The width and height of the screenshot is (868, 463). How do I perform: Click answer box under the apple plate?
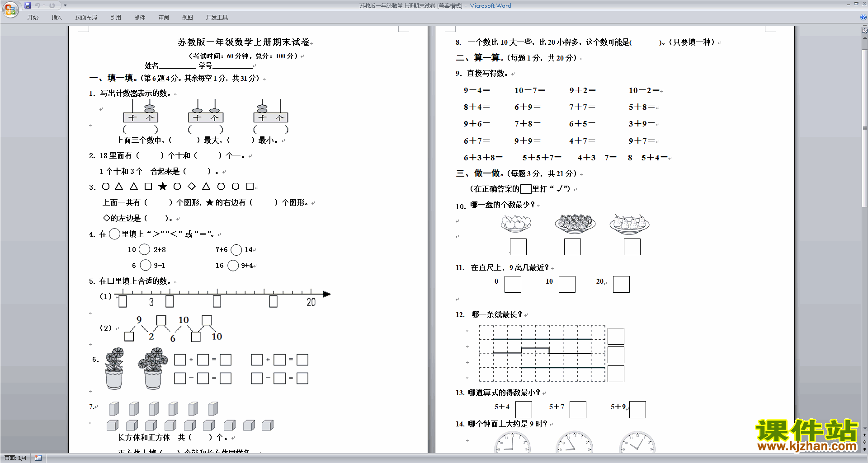pos(518,247)
